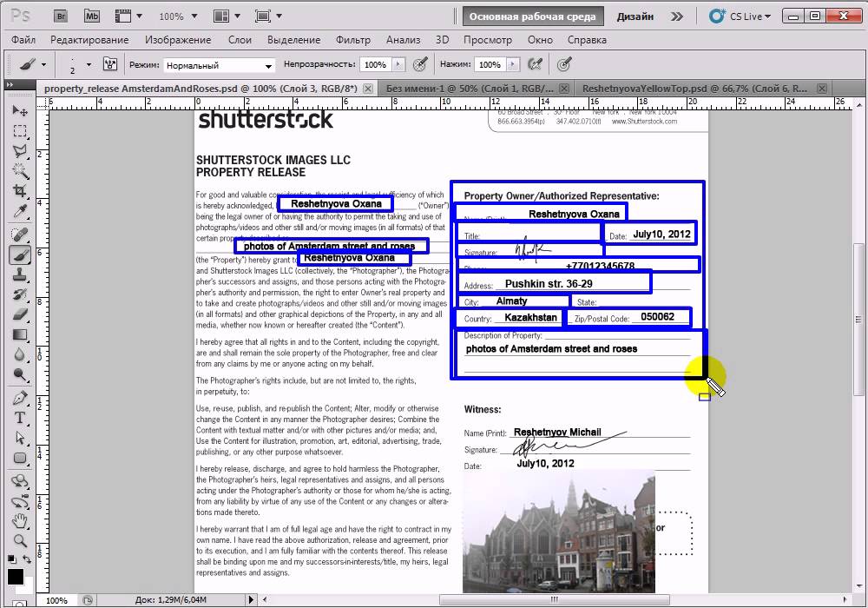Open the tool preset picker arrow
Image resolution: width=868 pixels, height=608 pixels.
pyautogui.click(x=43, y=65)
